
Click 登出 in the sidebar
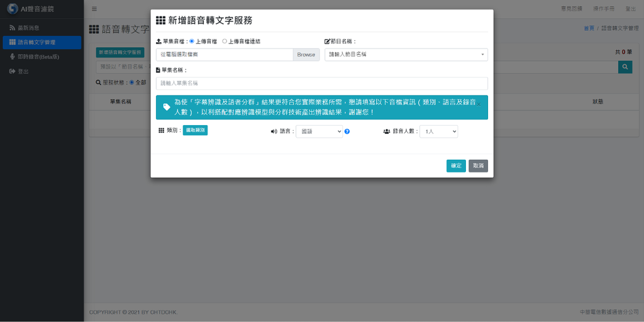coord(42,71)
